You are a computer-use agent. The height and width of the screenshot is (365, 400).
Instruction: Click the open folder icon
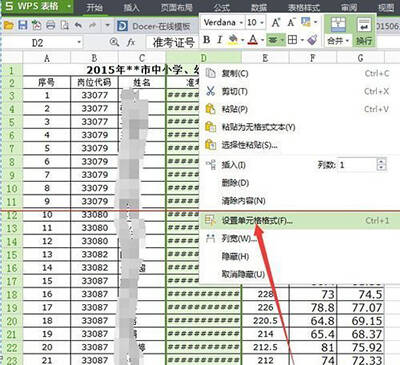click(x=9, y=25)
